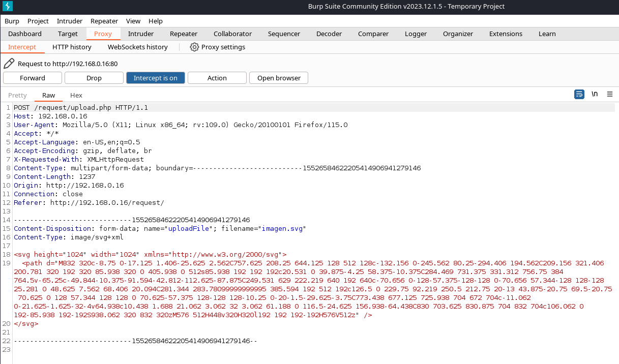This screenshot has height=364, width=619.
Task: Click the Content-Length 1237 line
Action: coord(54,176)
